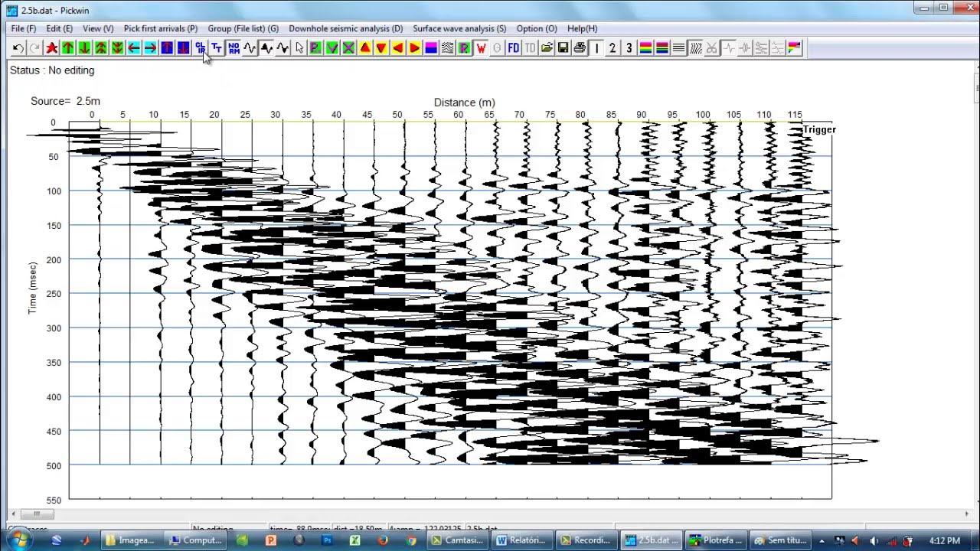Switch to Plotrefa in the taskbar
Screen dimensions: 980x551
tap(717, 540)
